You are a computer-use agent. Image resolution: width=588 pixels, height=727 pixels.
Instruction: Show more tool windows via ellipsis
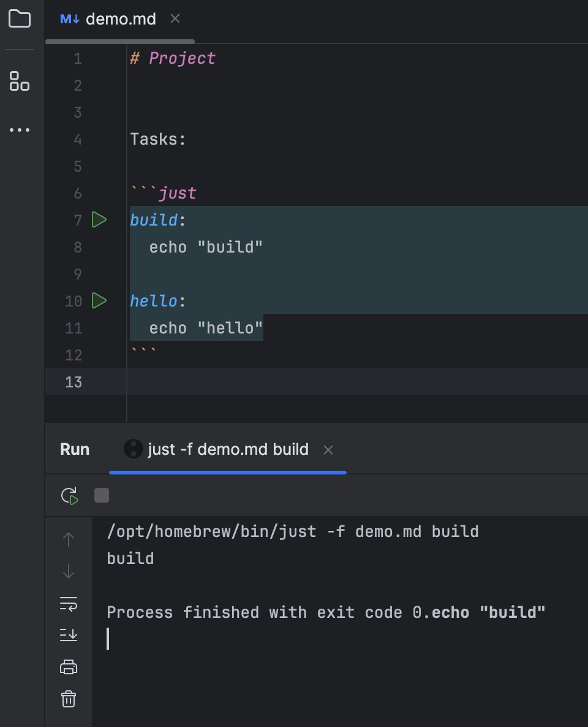(x=20, y=130)
